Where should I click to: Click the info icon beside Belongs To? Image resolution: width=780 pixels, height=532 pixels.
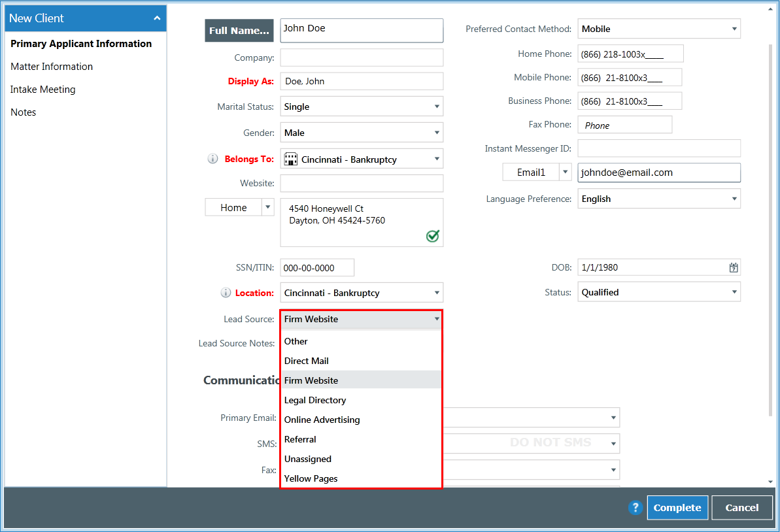click(210, 158)
